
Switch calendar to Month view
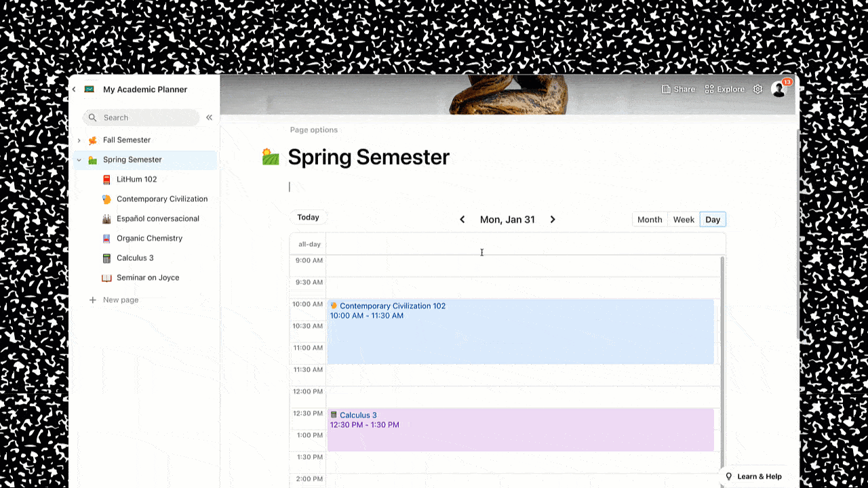650,220
